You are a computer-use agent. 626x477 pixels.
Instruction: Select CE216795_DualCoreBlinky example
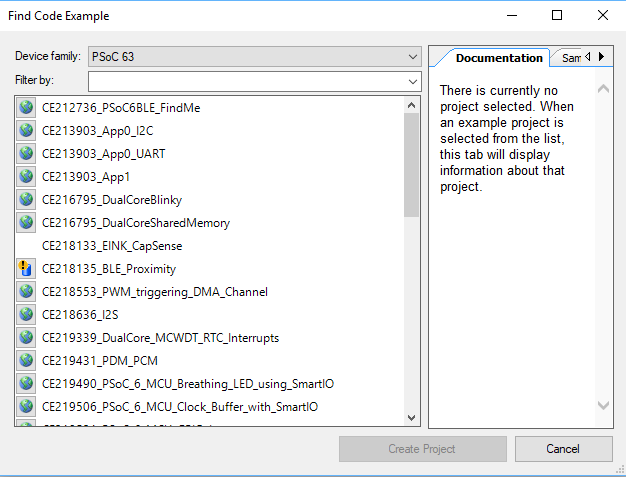coord(112,200)
